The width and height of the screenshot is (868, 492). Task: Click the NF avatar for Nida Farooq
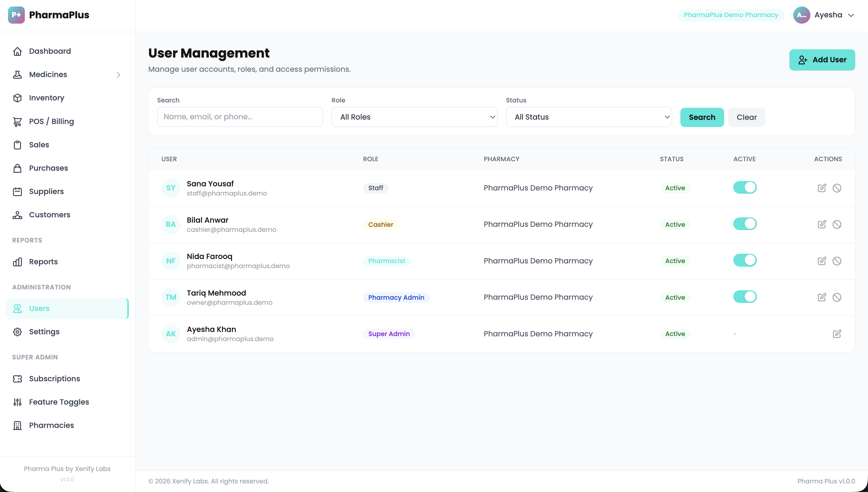click(171, 261)
